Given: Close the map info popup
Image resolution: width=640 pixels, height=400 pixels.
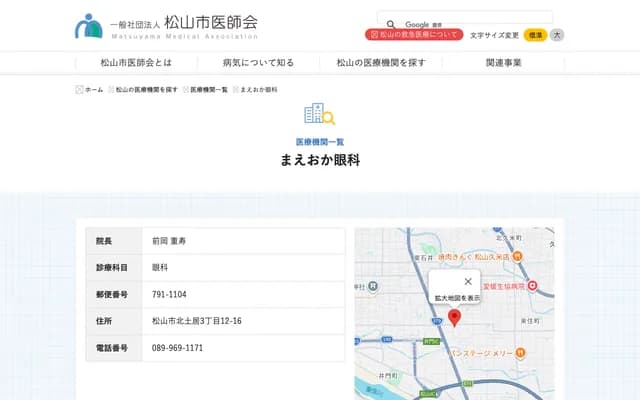Looking at the screenshot, I should (x=468, y=282).
